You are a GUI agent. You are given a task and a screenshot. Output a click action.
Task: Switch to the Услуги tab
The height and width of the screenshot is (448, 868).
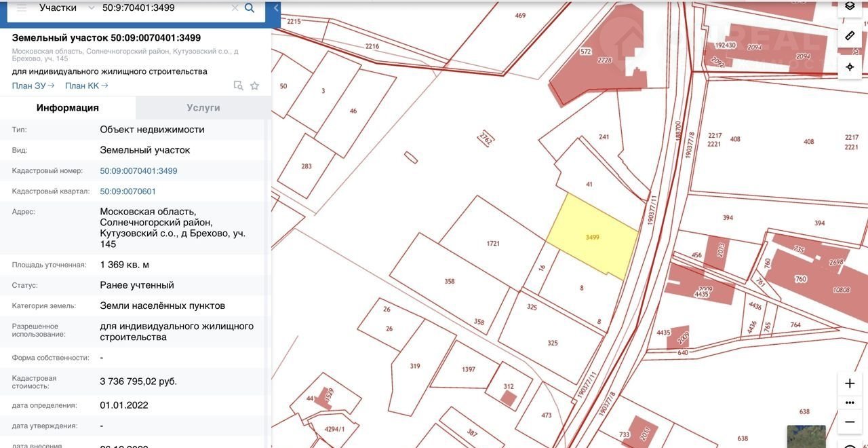click(x=203, y=108)
